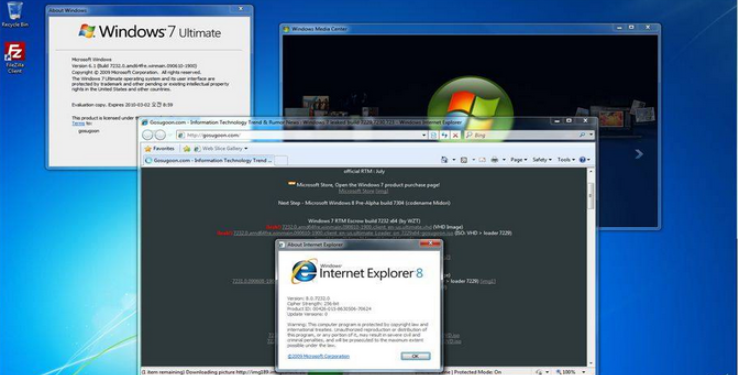Click 'Windows 7 RTM Escrow build 7232' heading

click(x=364, y=221)
